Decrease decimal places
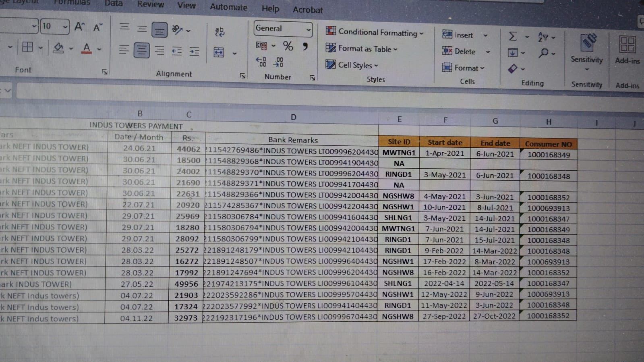 click(x=278, y=62)
